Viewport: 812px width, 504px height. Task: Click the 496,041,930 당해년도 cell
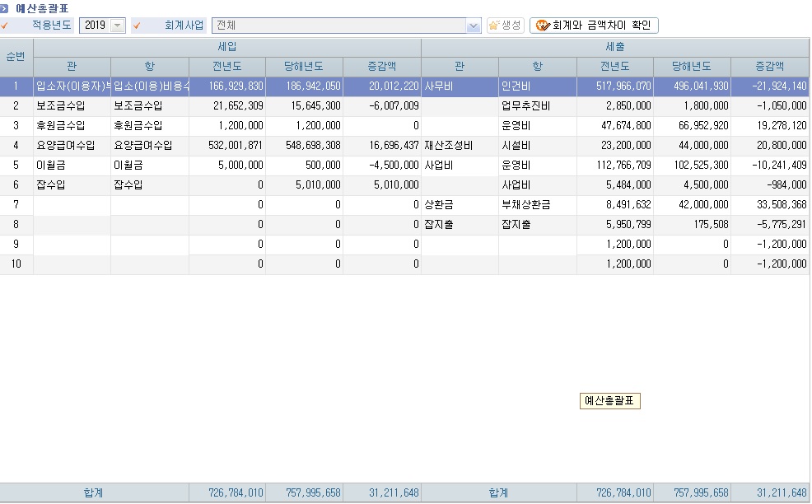[693, 86]
